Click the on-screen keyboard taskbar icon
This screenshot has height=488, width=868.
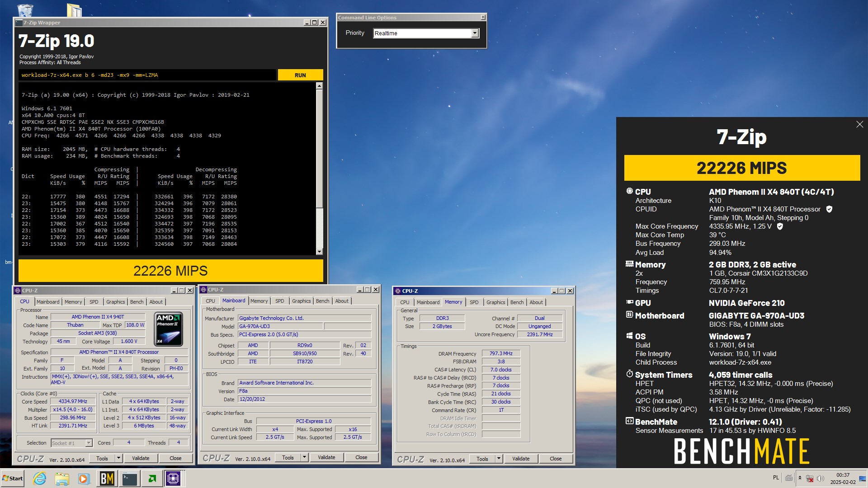[x=789, y=478]
